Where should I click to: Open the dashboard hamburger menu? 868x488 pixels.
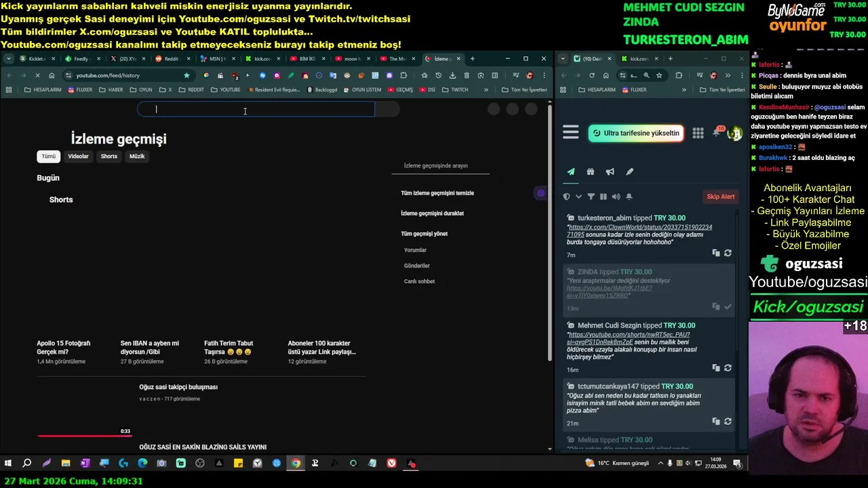[571, 133]
